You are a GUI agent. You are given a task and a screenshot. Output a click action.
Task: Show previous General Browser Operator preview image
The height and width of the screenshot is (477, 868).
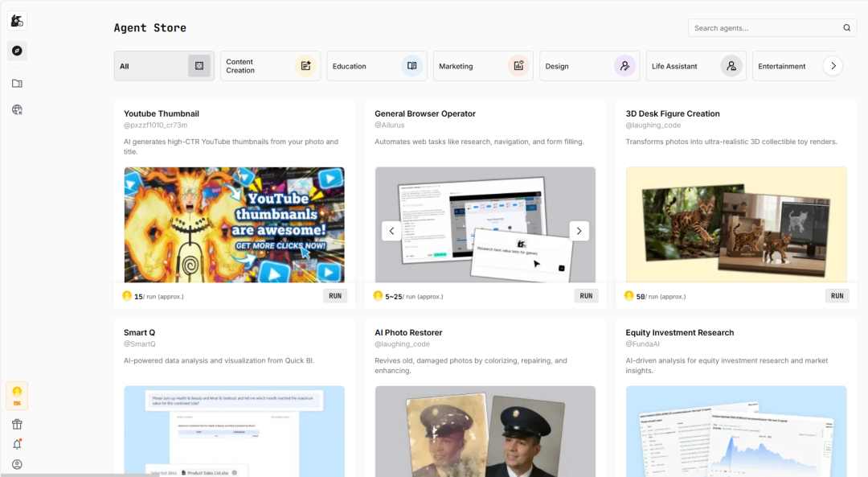tap(391, 231)
